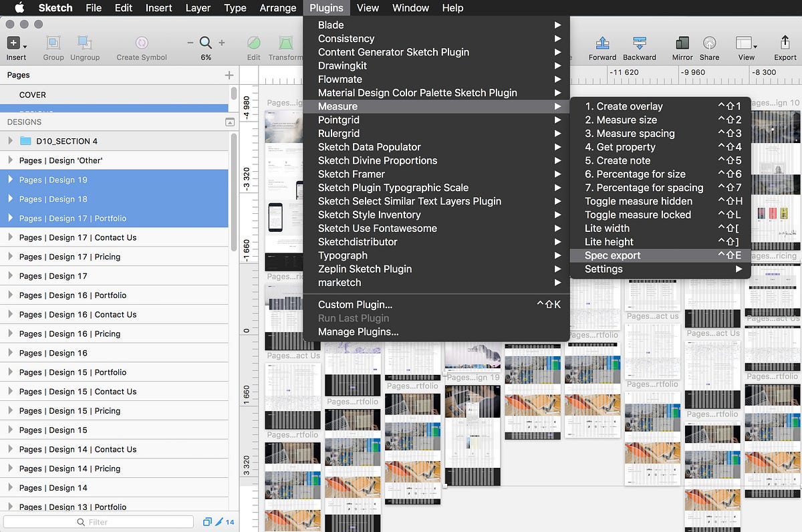The height and width of the screenshot is (532, 802).
Task: Expand the D10_SECTION 4 folder
Action: [x=10, y=141]
